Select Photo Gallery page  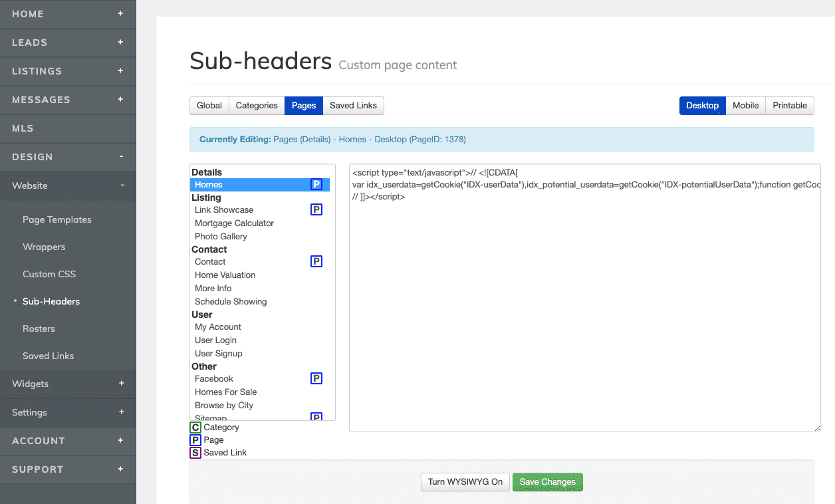tap(221, 237)
